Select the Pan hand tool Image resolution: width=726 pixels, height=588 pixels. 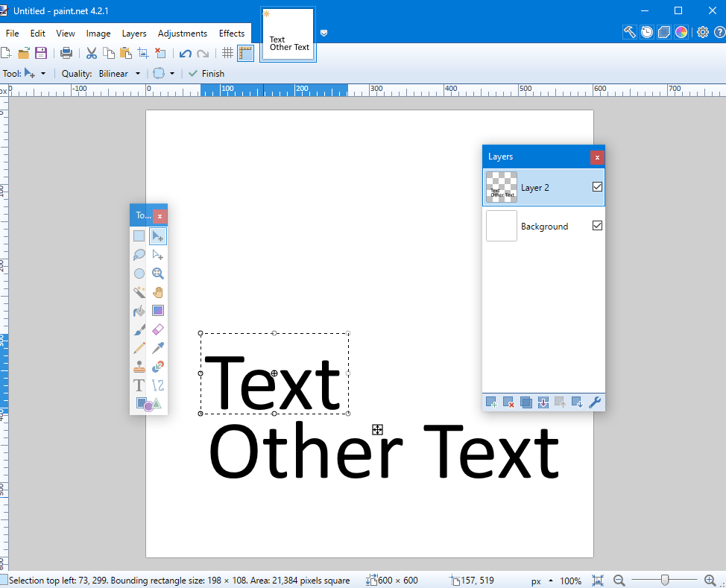[158, 292]
